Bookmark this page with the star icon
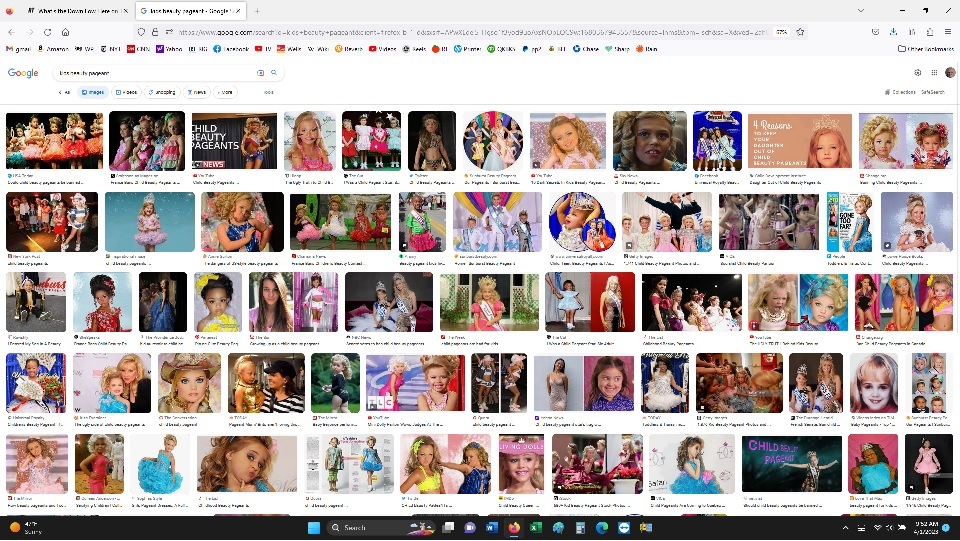 (x=801, y=32)
